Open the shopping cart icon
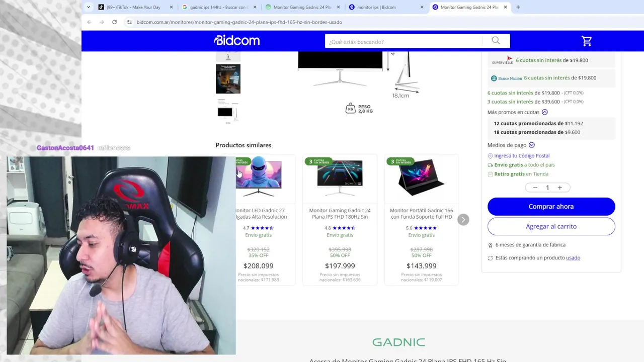The image size is (644, 362). tap(587, 41)
